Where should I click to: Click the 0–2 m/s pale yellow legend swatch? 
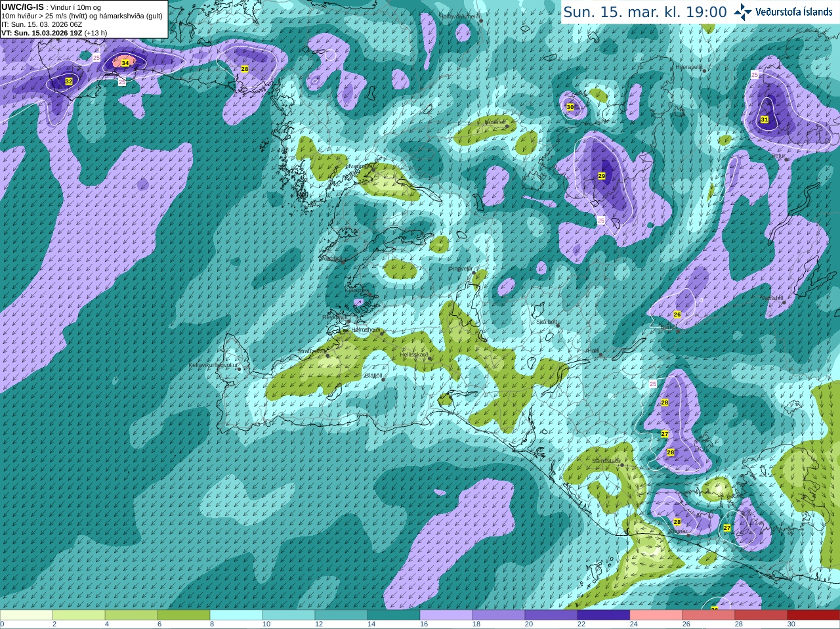click(26, 615)
